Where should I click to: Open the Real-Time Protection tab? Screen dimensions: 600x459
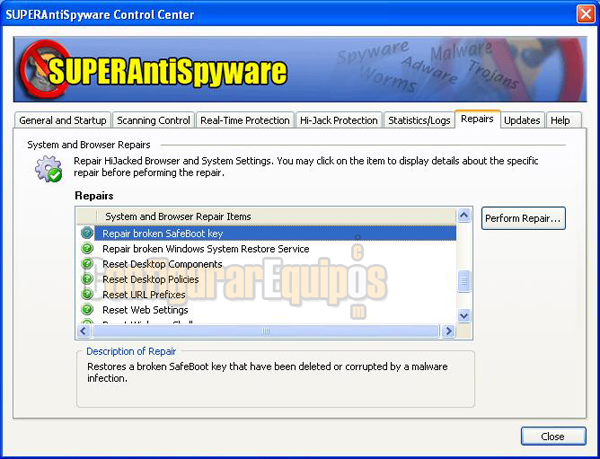[245, 120]
